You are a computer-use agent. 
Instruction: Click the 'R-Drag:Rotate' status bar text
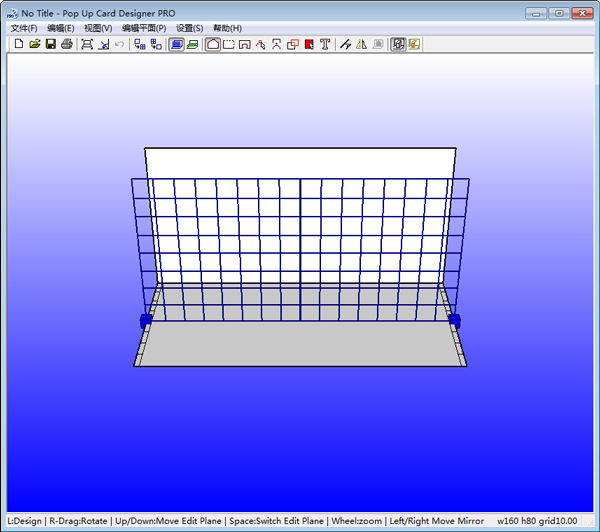pyautogui.click(x=78, y=521)
